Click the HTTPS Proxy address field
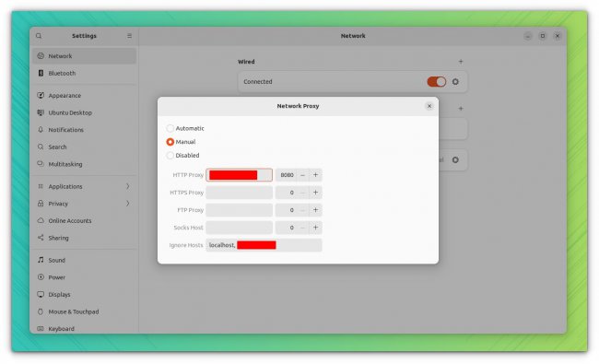Viewport: 599px width, 364px height. coord(240,193)
